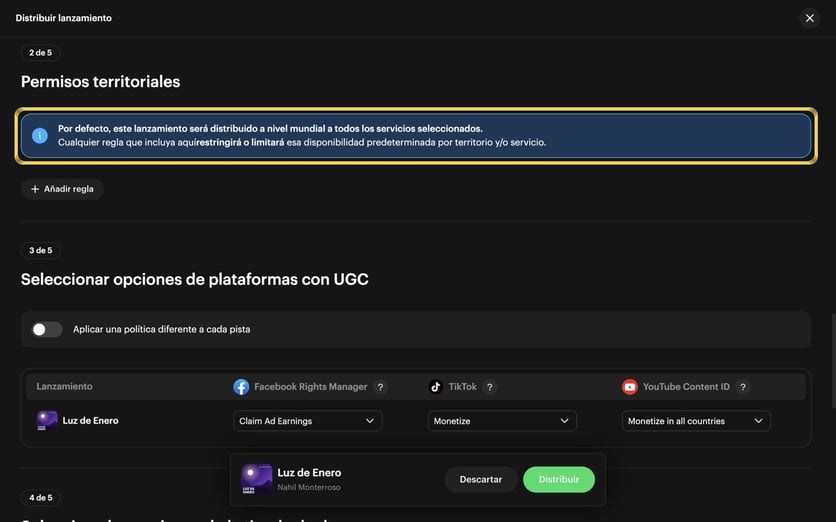836x522 pixels.
Task: Toggle 'Aplicar una política diferente a cada pista'
Action: point(47,330)
